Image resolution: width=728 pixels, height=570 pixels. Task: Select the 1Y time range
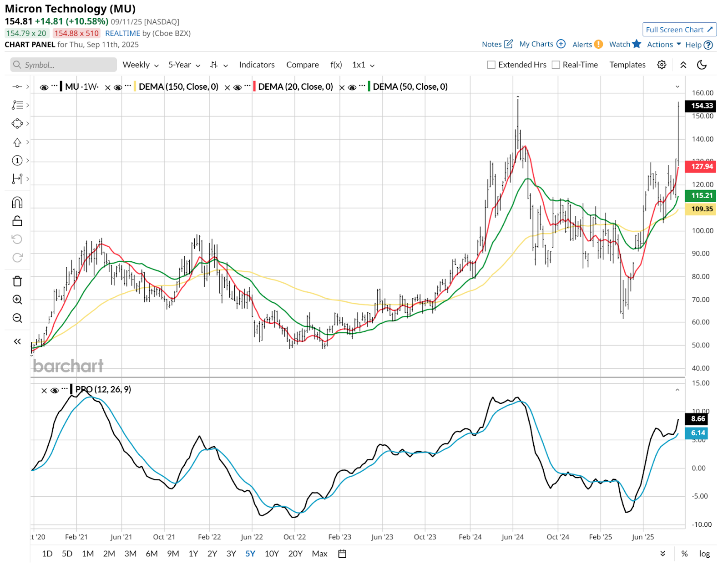point(193,554)
